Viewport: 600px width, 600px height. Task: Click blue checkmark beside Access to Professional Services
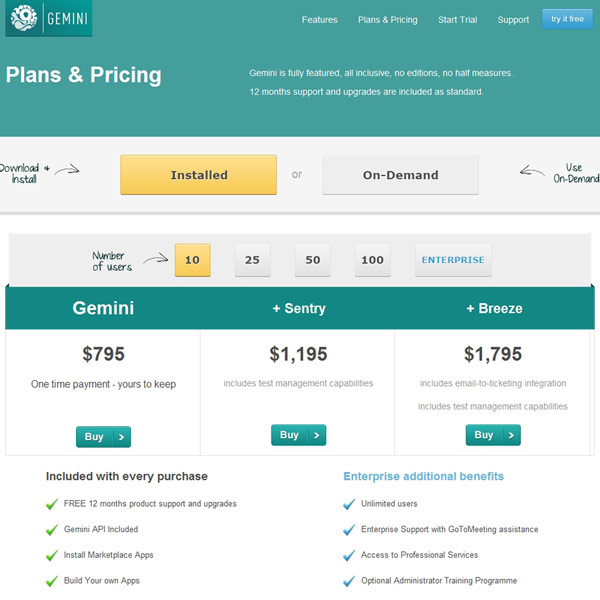pos(349,555)
